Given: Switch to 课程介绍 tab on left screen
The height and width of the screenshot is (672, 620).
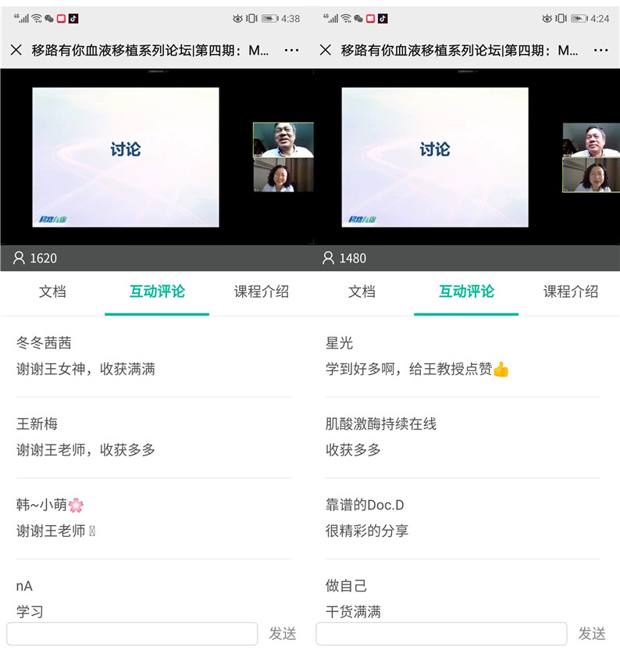Looking at the screenshot, I should [x=261, y=291].
